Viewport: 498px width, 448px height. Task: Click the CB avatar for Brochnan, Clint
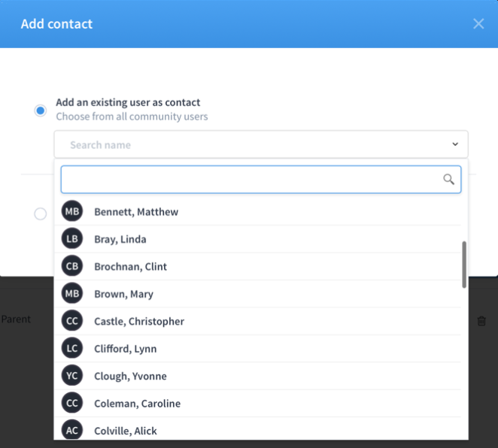point(72,266)
